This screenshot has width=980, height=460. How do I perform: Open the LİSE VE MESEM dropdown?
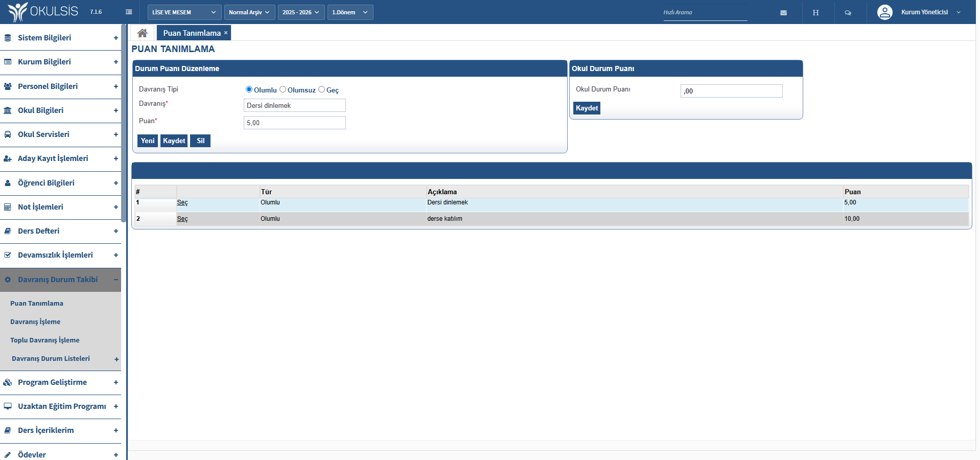[x=184, y=12]
